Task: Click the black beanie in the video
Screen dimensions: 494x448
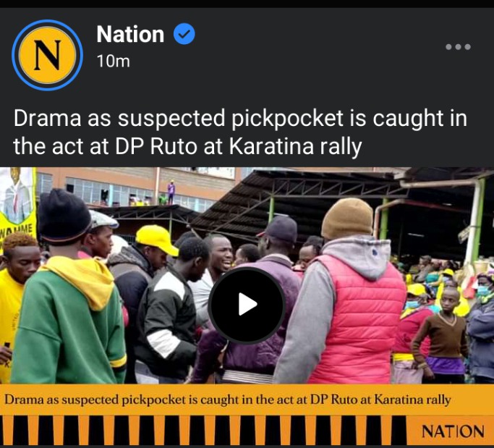Action: point(64,216)
